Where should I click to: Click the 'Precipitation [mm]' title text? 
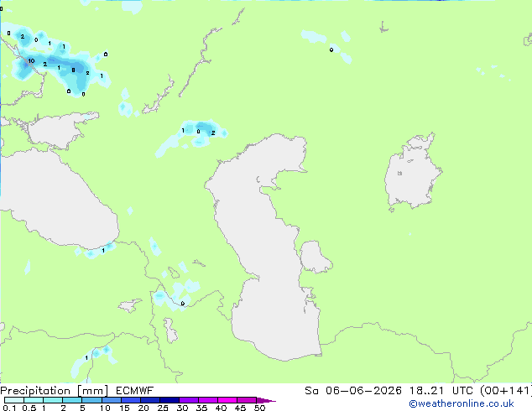tap(55, 391)
